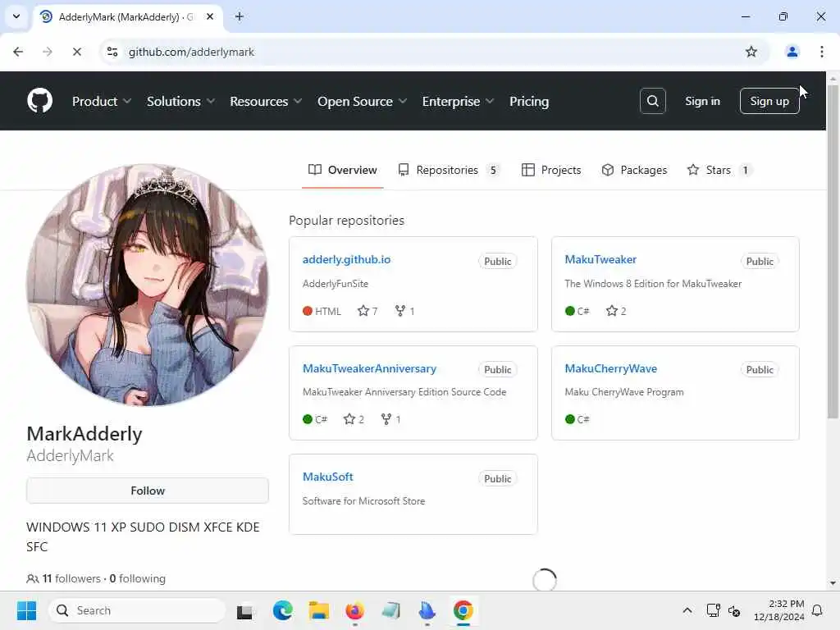This screenshot has height=630, width=840.
Task: Click the Sign up button
Action: (769, 101)
